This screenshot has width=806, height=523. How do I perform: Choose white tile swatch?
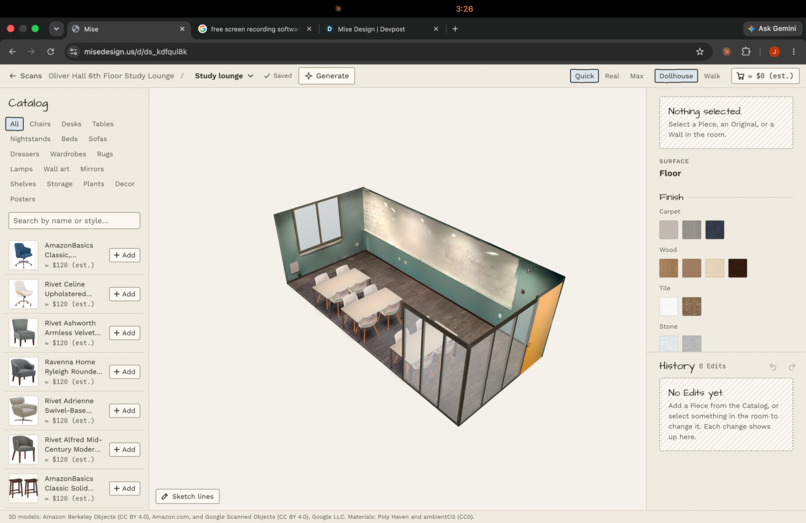point(669,306)
